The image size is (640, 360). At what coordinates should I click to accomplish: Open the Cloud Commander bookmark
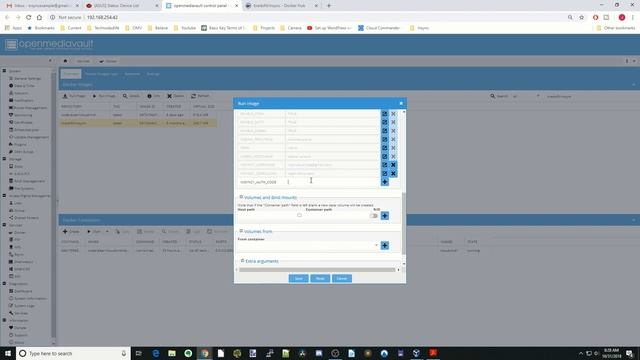[x=379, y=28]
